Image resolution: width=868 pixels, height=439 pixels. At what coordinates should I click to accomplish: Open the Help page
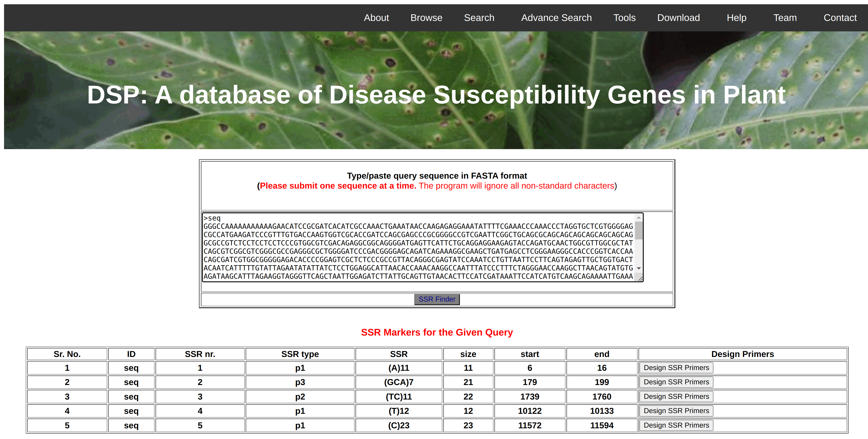736,18
